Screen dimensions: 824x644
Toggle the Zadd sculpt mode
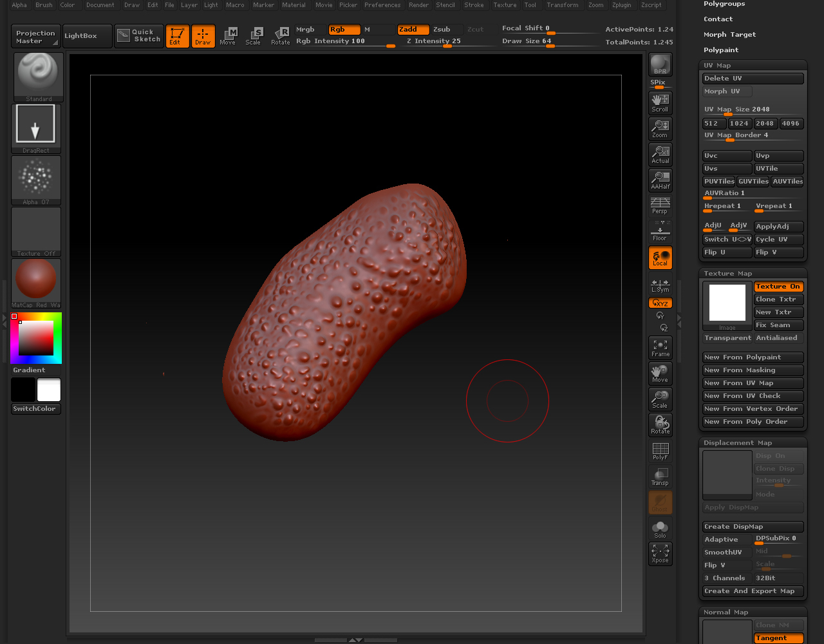pos(413,30)
